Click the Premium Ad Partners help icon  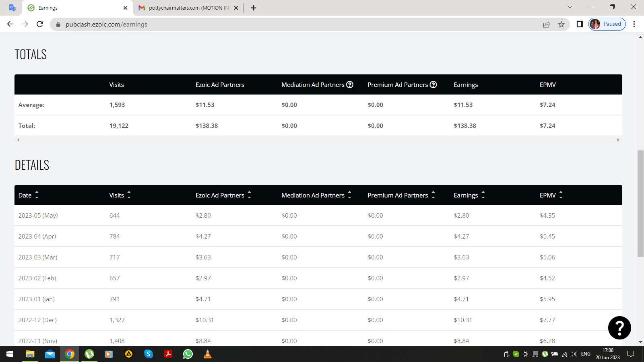[x=433, y=84]
